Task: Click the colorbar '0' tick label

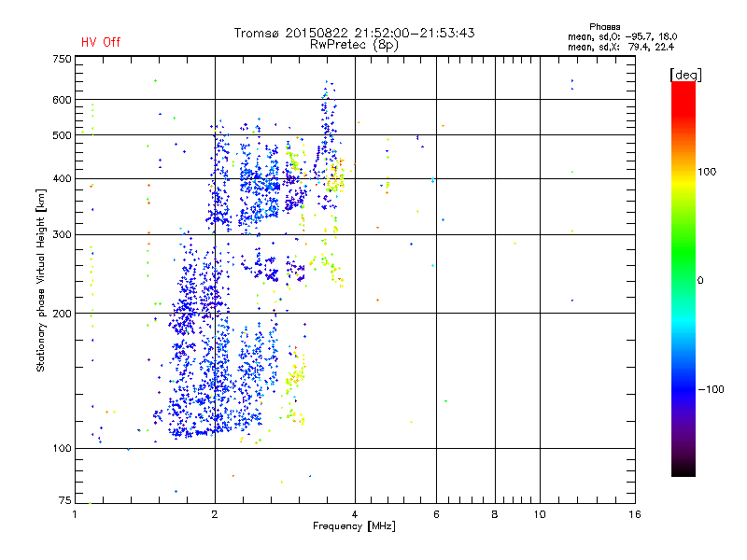Action: [700, 281]
